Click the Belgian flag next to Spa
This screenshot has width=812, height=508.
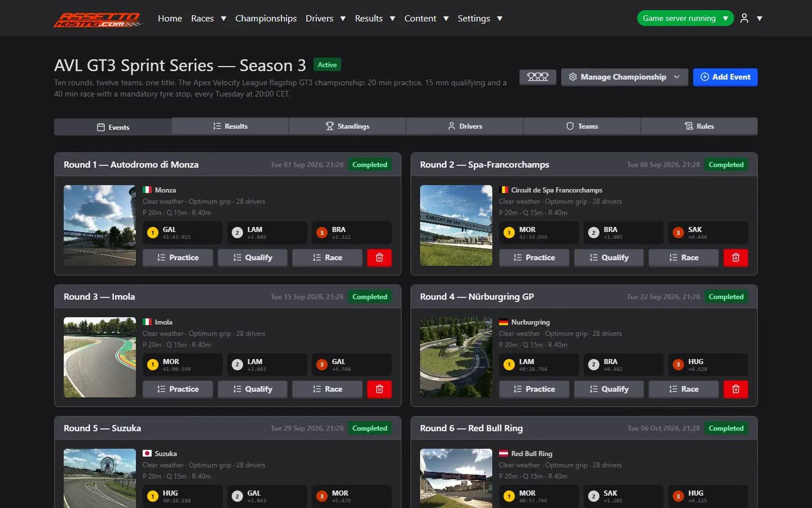pos(503,190)
